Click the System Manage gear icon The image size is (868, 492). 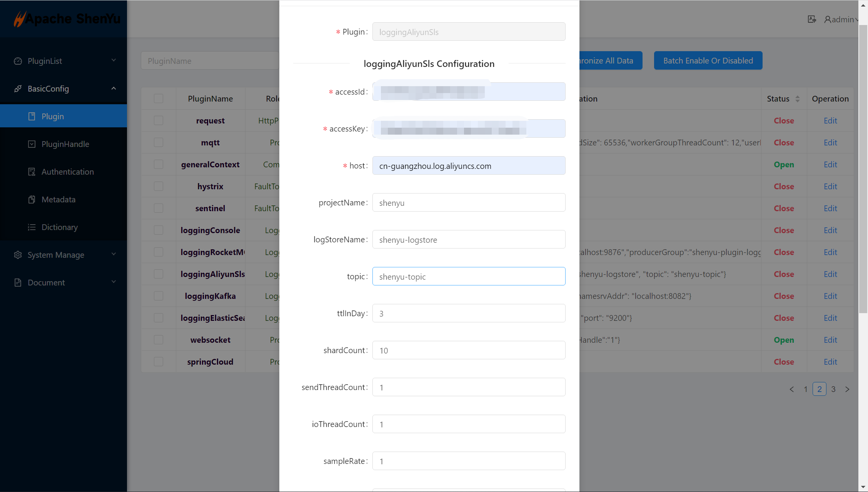[x=18, y=255]
